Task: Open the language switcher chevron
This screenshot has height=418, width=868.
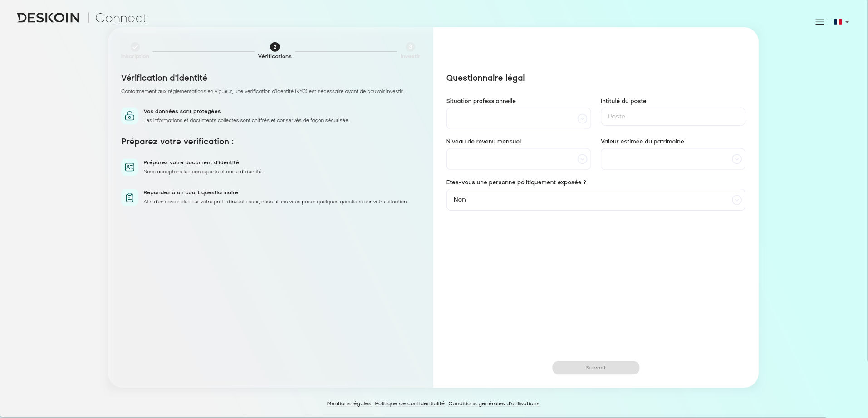Action: (848, 23)
